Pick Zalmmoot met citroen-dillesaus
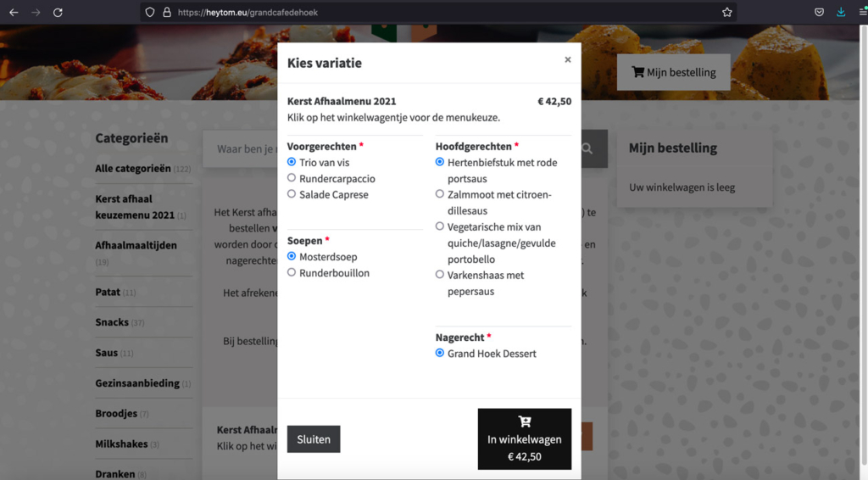This screenshot has height=480, width=868. pyautogui.click(x=440, y=194)
